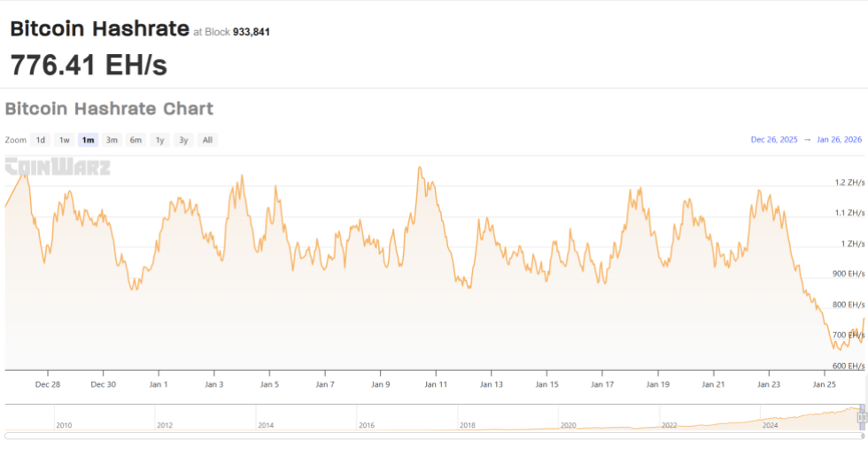Edit the Jan 26, 2026 end date

840,140
